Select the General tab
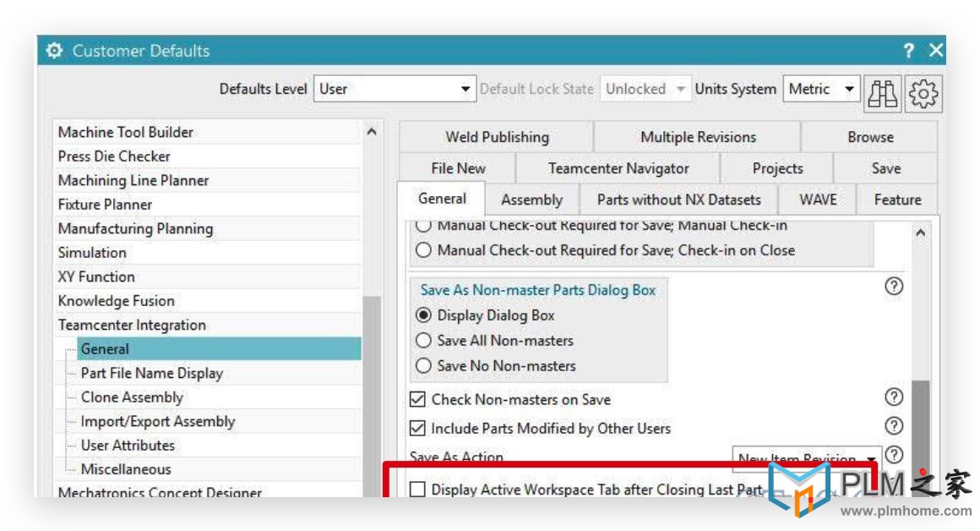Screen dimensions: 980x531 click(x=442, y=199)
